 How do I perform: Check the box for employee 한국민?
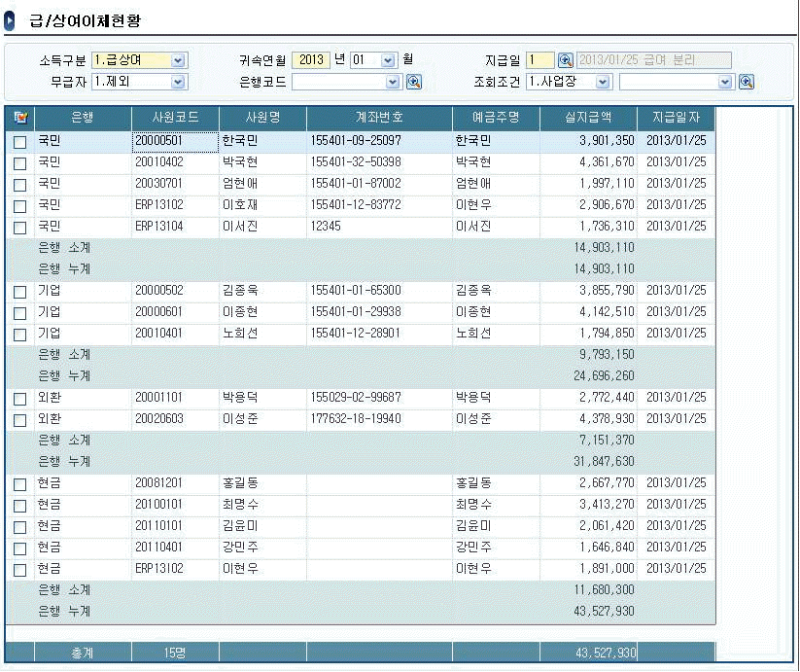(19, 142)
